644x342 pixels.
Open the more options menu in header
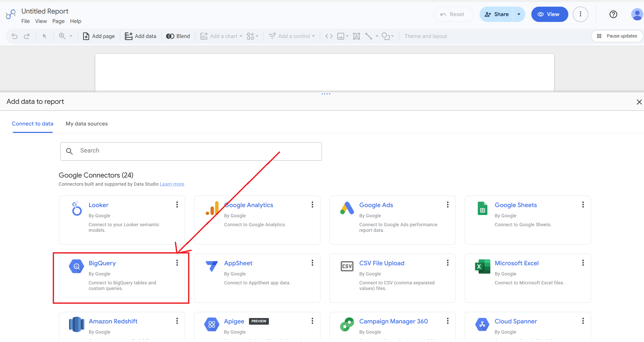pyautogui.click(x=581, y=14)
